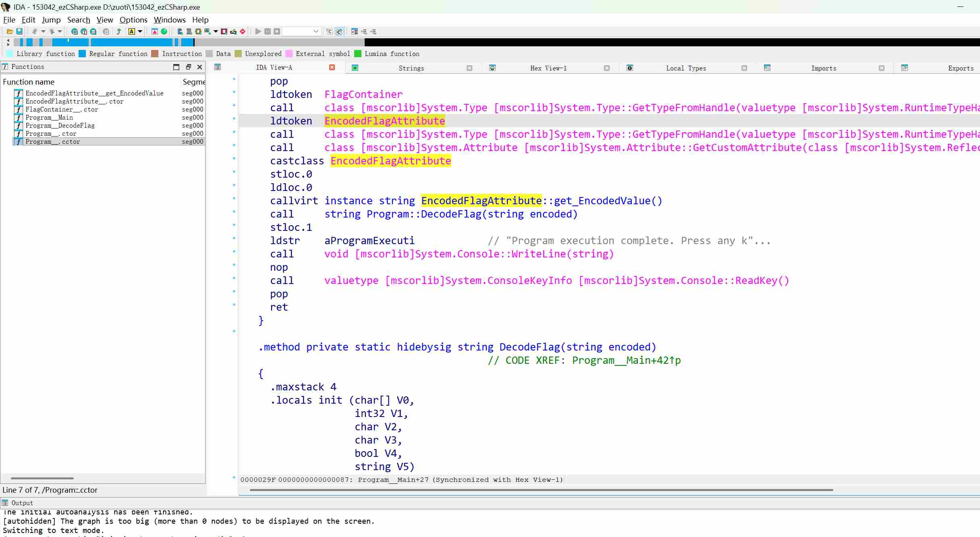Expand dropdown arrow beside yellow 'A' icon
This screenshot has height=537, width=980.
(x=140, y=31)
